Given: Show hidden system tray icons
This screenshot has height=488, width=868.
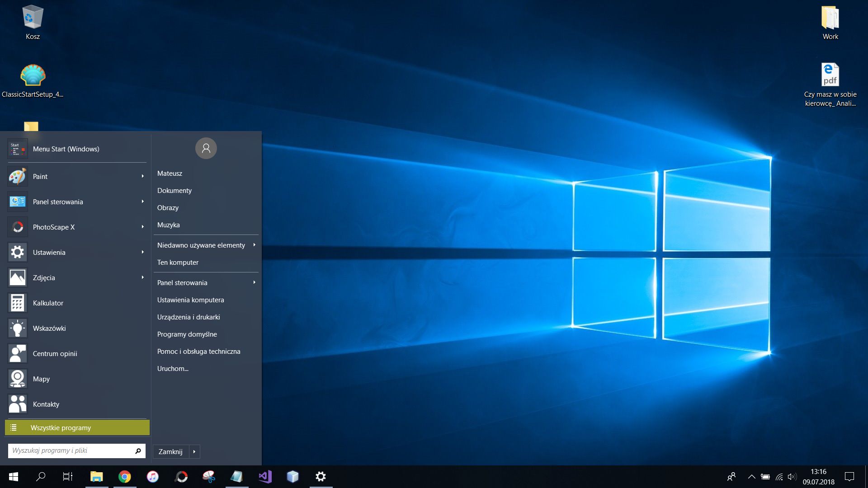Looking at the screenshot, I should (751, 477).
